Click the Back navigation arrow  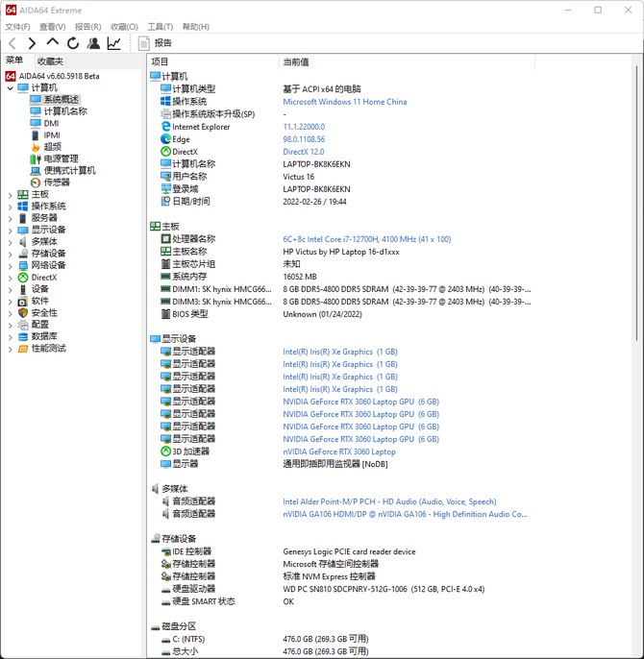(x=12, y=43)
